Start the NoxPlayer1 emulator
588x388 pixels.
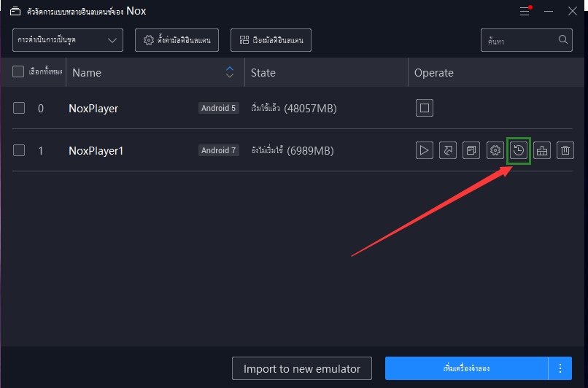425,151
